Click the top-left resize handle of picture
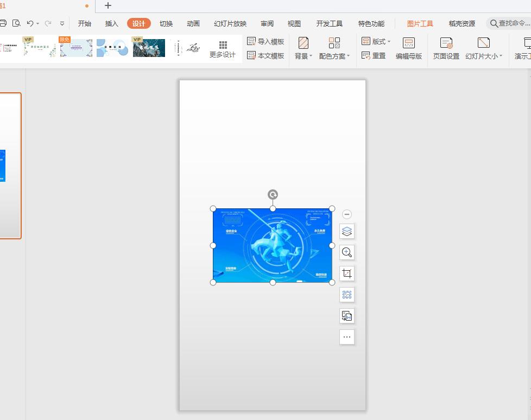 pos(213,208)
